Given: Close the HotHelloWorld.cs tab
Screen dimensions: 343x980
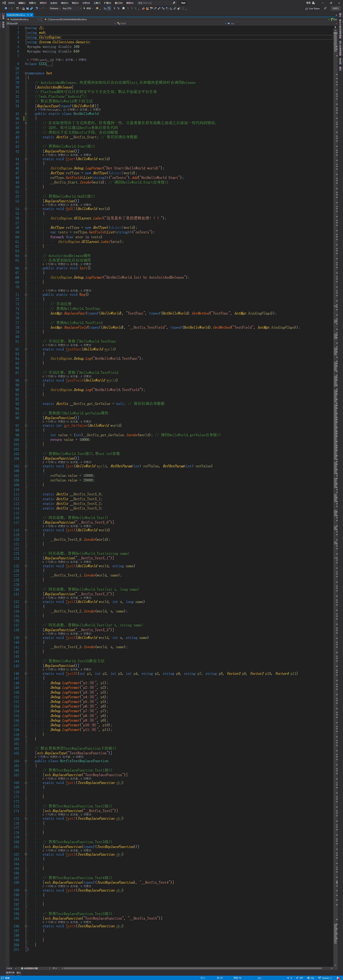Looking at the screenshot, I should tap(32, 15).
